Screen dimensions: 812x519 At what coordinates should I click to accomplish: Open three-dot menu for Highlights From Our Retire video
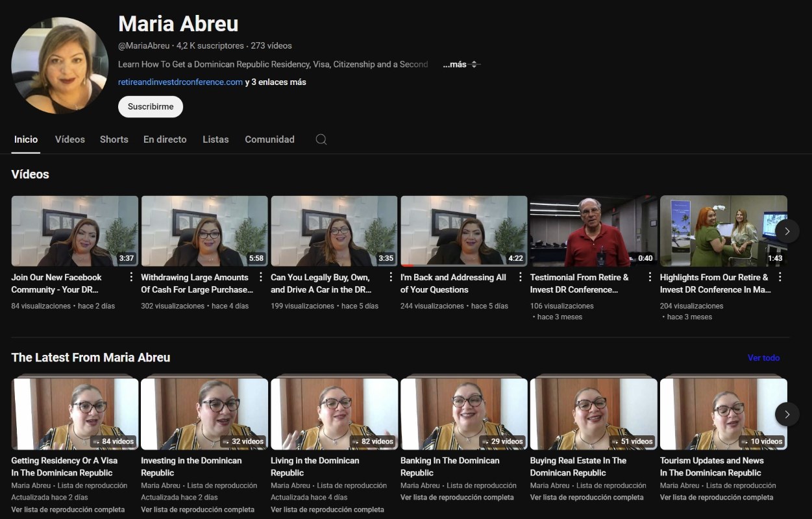[x=780, y=277]
